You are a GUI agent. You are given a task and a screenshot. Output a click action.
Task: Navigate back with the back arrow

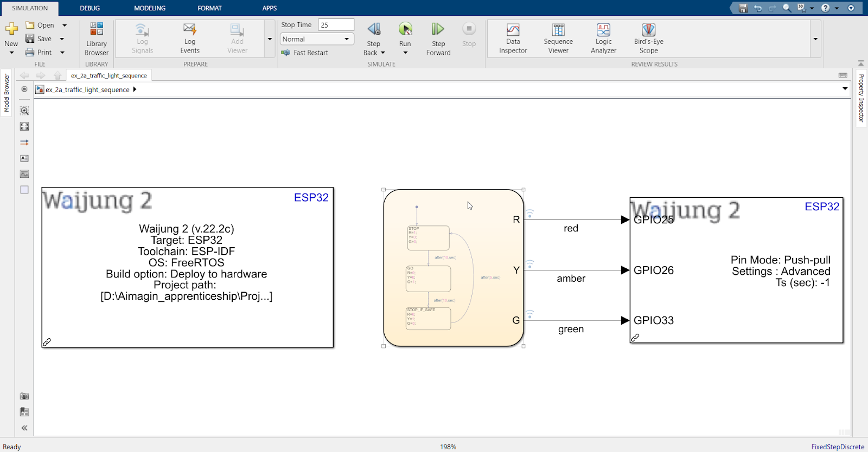tap(24, 75)
